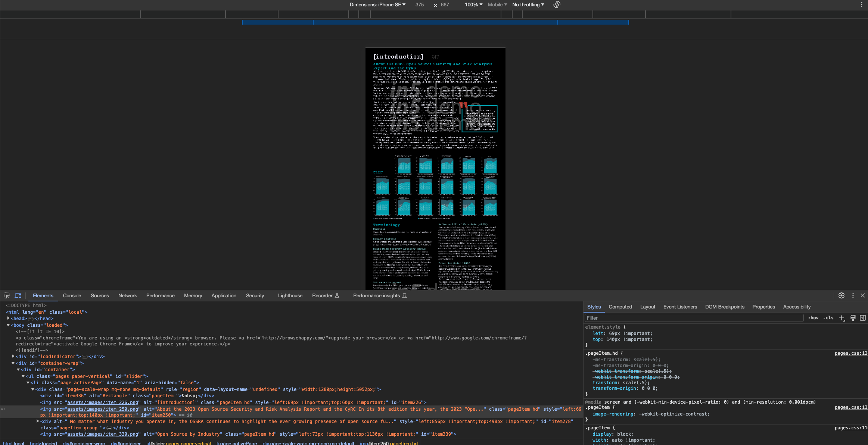Click the blue media query bar
868x445 pixels.
[x=435, y=22]
